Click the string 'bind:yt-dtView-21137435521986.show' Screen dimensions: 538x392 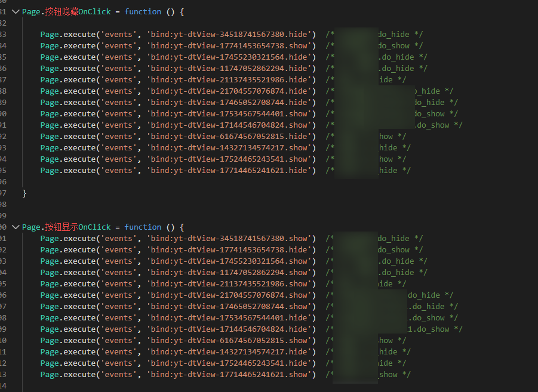point(229,283)
